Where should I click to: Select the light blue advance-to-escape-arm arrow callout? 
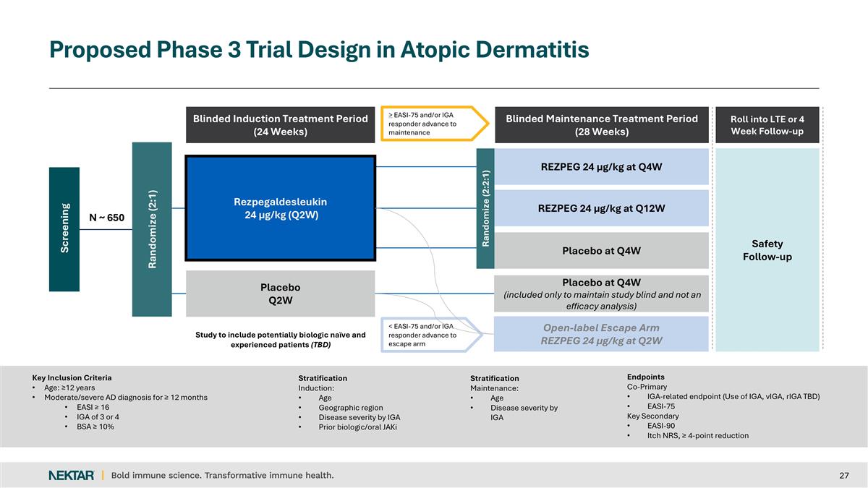[427, 335]
